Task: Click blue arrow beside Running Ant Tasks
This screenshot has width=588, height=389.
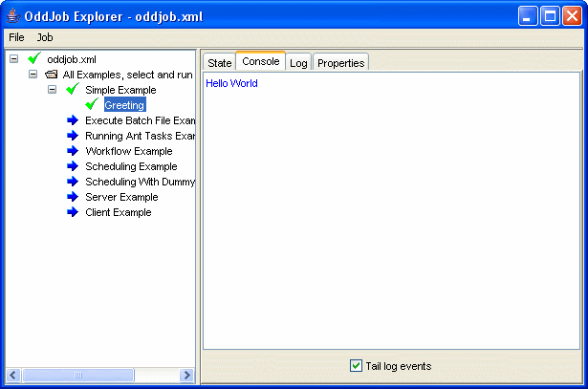Action: 73,136
